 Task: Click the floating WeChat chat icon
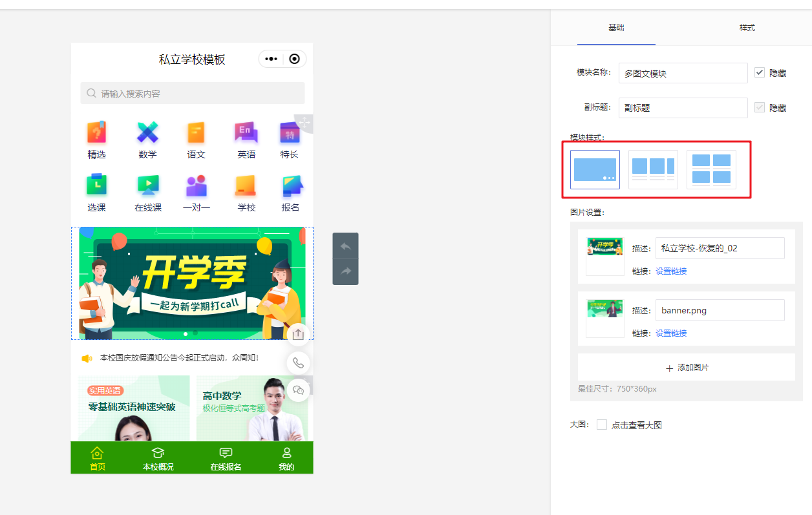(x=298, y=390)
